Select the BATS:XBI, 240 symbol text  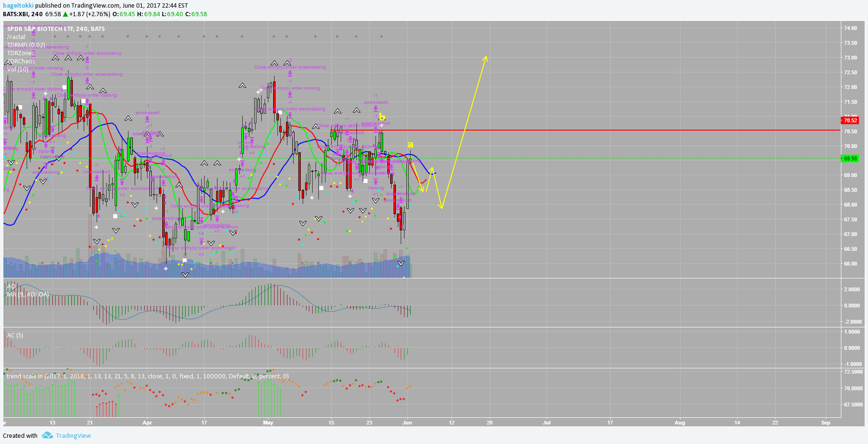pyautogui.click(x=23, y=14)
